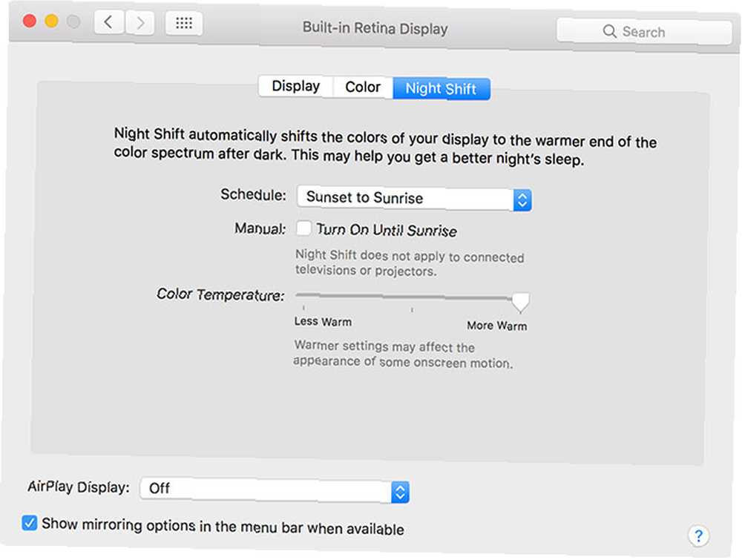This screenshot has width=742, height=560.
Task: Click the AirPlay Display label
Action: pyautogui.click(x=79, y=487)
